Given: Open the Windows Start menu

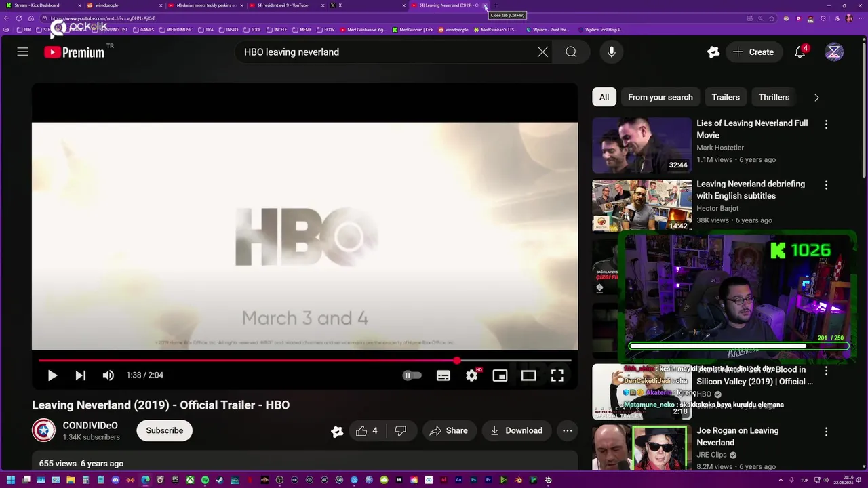Looking at the screenshot, I should (11, 480).
